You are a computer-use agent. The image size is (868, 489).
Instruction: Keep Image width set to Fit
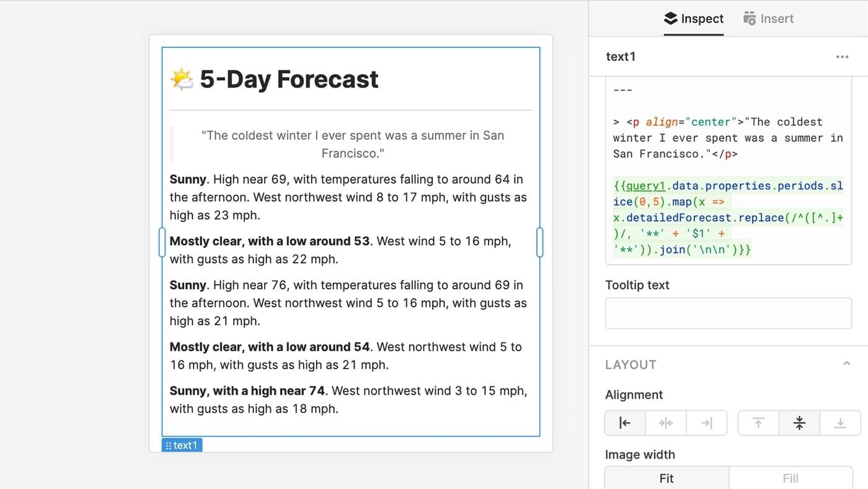666,478
